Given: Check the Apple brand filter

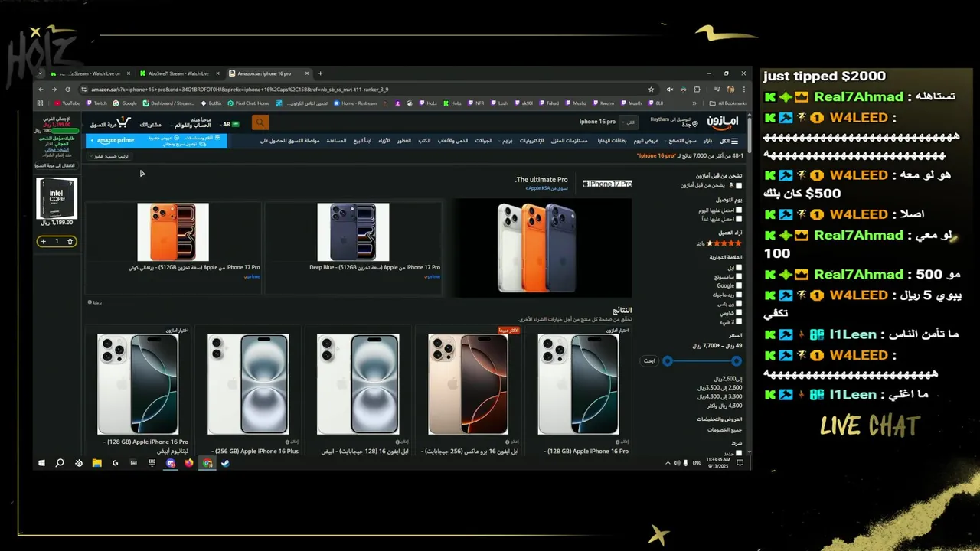Looking at the screenshot, I should [739, 268].
